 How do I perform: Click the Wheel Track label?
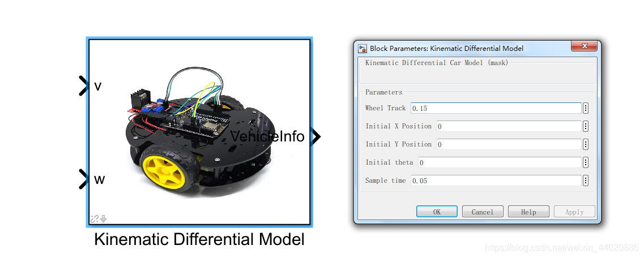[x=385, y=108]
